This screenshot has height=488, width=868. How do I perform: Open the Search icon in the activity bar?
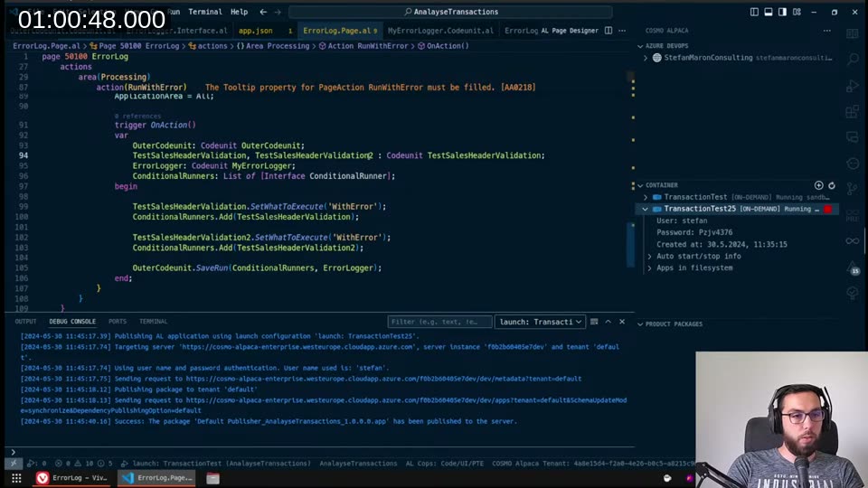[852, 59]
